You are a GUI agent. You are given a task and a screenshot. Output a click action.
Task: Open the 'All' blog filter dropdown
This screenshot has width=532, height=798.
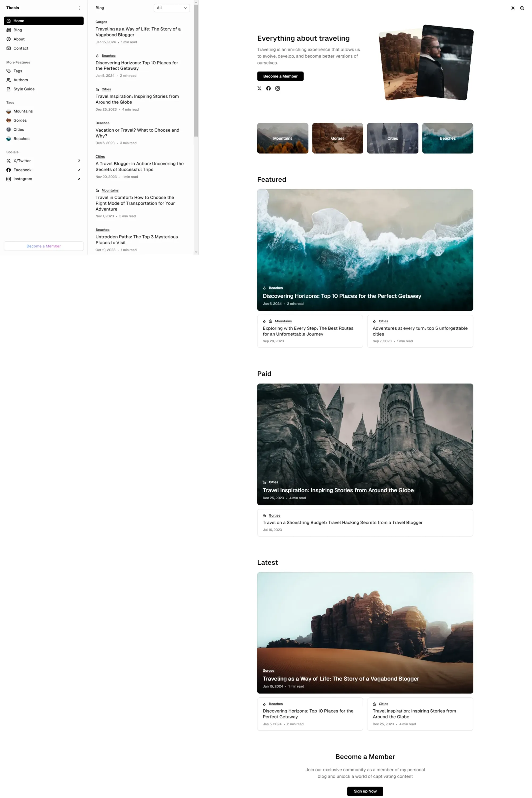point(171,8)
